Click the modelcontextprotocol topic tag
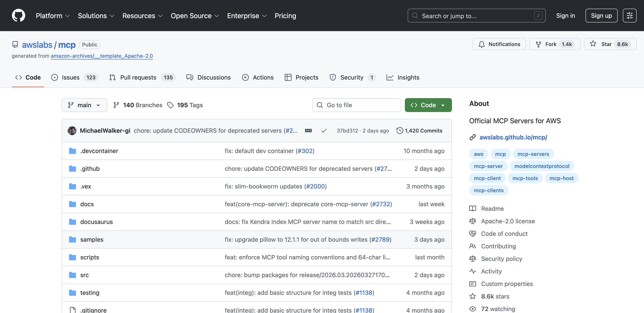Screen dimensions: 644x313 tap(542, 166)
